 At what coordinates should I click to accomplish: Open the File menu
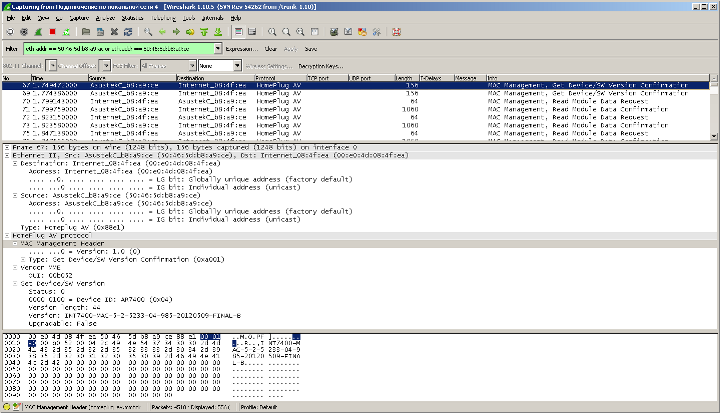pos(11,18)
